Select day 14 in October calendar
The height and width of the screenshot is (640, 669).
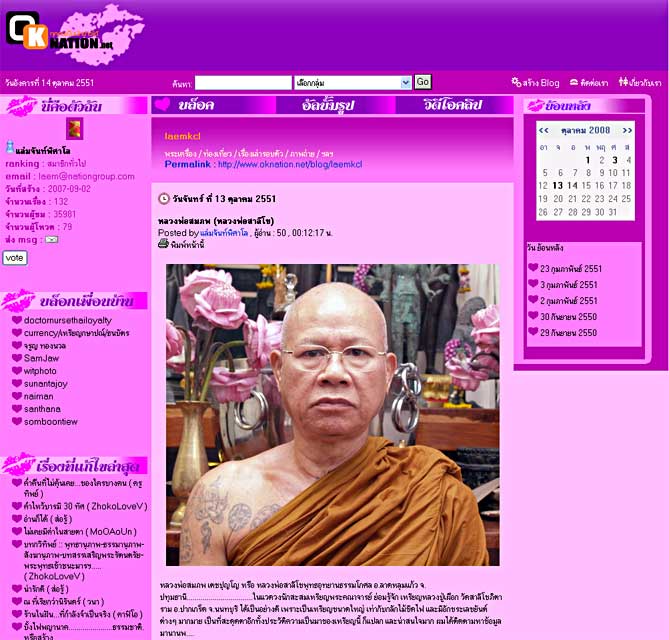pos(572,186)
